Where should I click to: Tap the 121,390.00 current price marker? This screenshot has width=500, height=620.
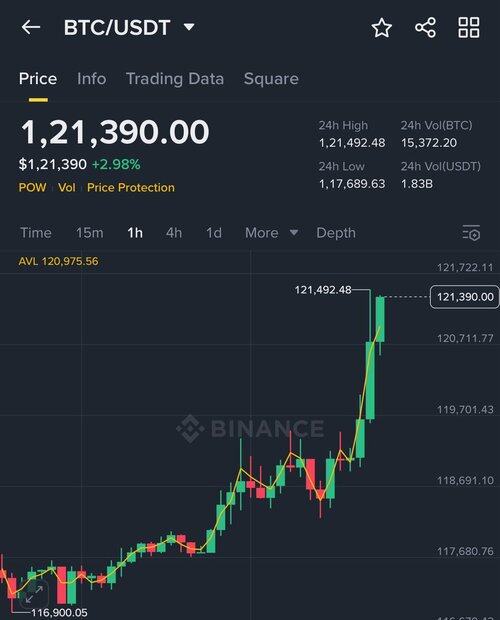click(x=464, y=297)
